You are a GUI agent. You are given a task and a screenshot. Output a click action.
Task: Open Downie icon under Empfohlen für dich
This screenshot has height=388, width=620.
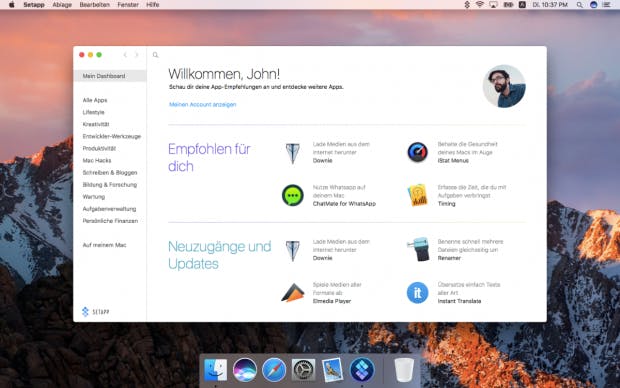(293, 153)
